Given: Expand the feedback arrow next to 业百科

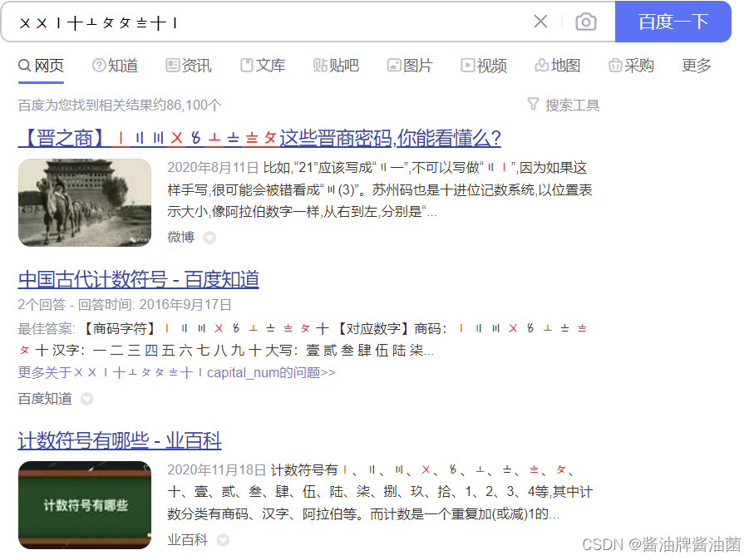Looking at the screenshot, I should (x=222, y=540).
